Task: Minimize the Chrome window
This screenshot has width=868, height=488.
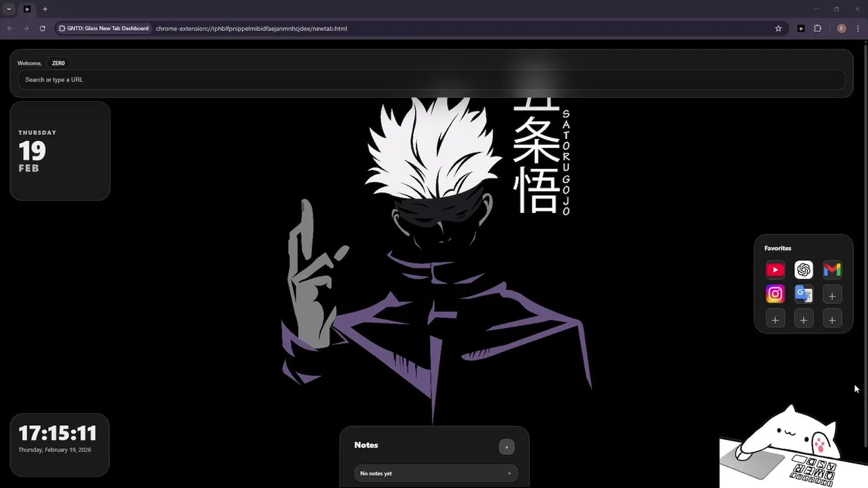Action: [816, 9]
